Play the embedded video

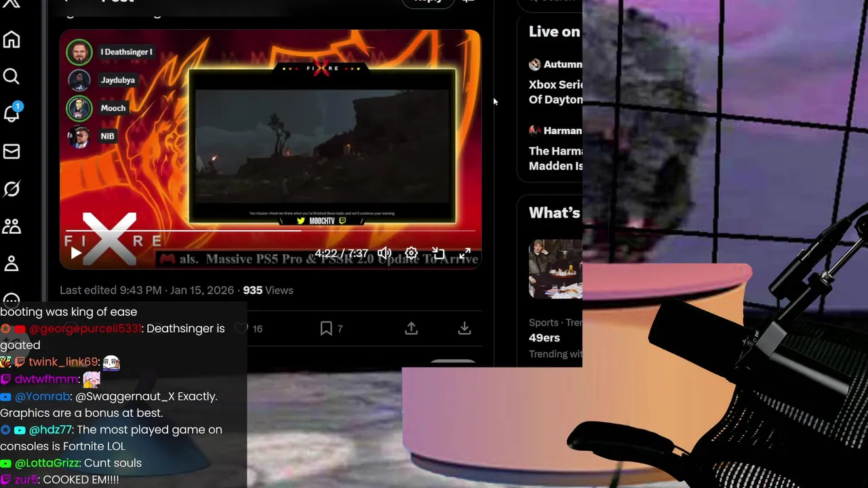coord(76,253)
